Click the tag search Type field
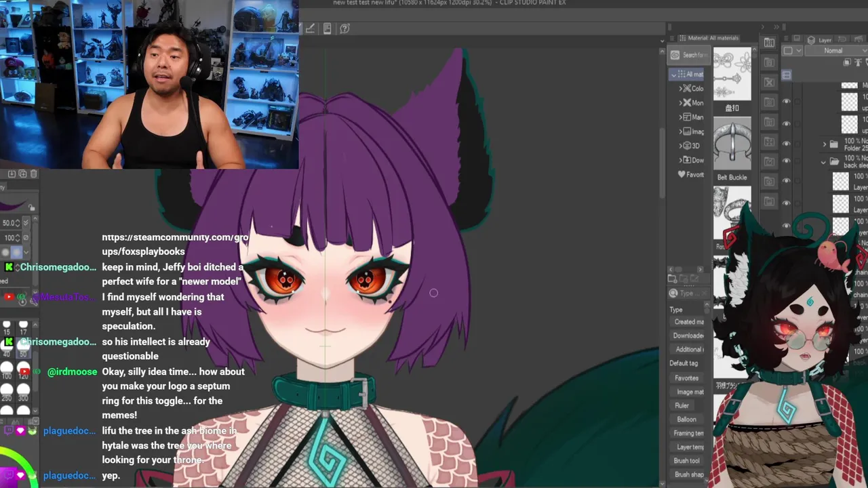Viewport: 868px width, 488px height. pos(689,293)
